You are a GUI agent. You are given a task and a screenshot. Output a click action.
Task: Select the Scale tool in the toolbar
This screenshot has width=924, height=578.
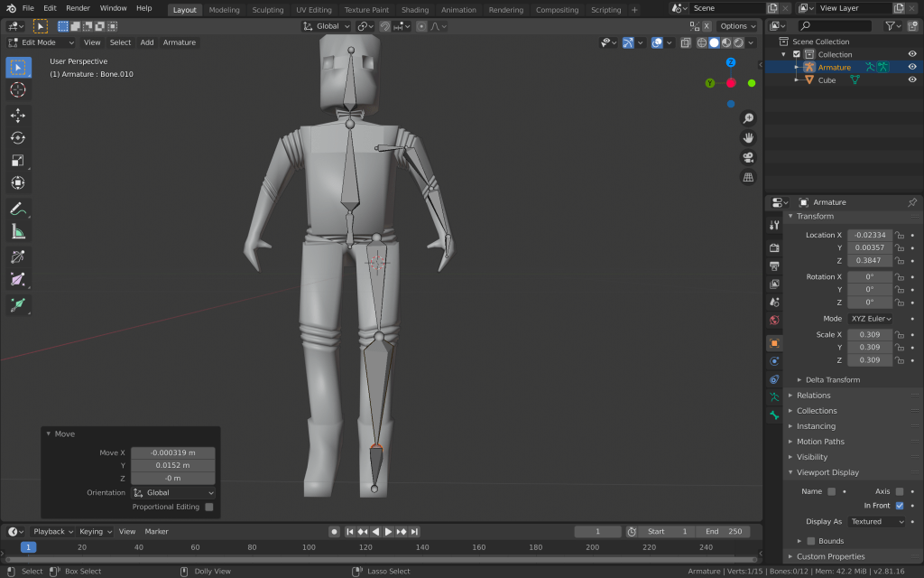pyautogui.click(x=18, y=160)
